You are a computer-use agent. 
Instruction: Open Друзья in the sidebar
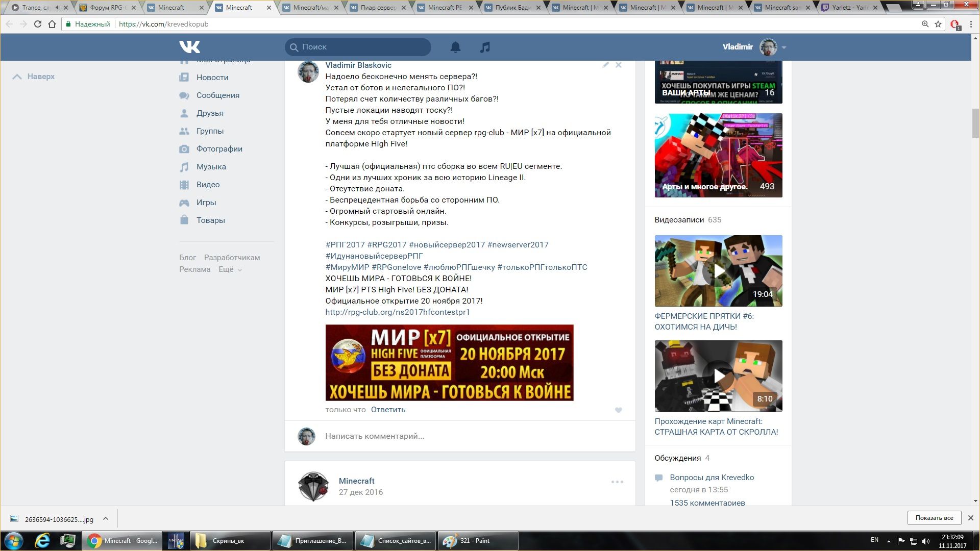tap(210, 113)
